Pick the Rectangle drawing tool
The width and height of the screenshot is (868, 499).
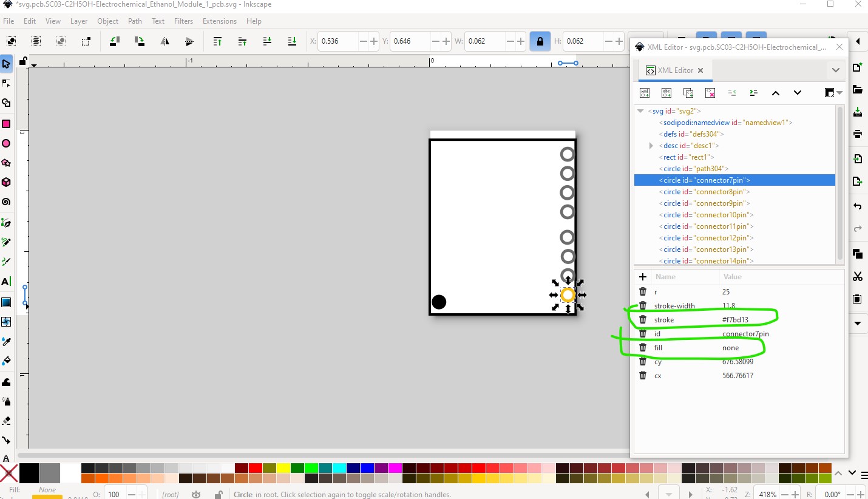pos(6,124)
